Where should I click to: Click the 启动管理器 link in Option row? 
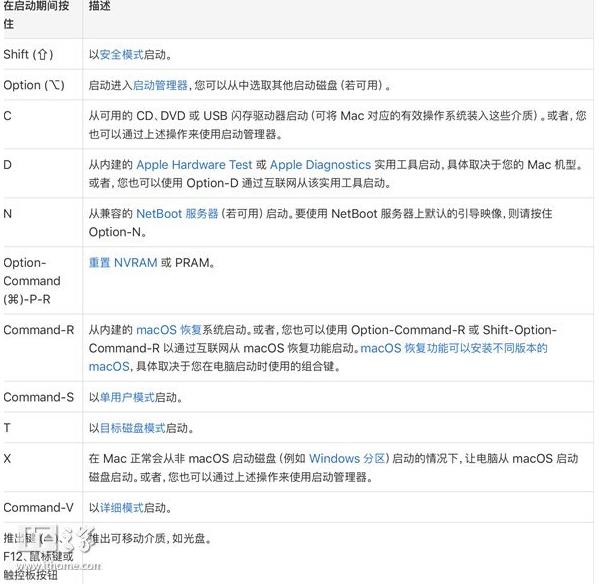tap(160, 86)
